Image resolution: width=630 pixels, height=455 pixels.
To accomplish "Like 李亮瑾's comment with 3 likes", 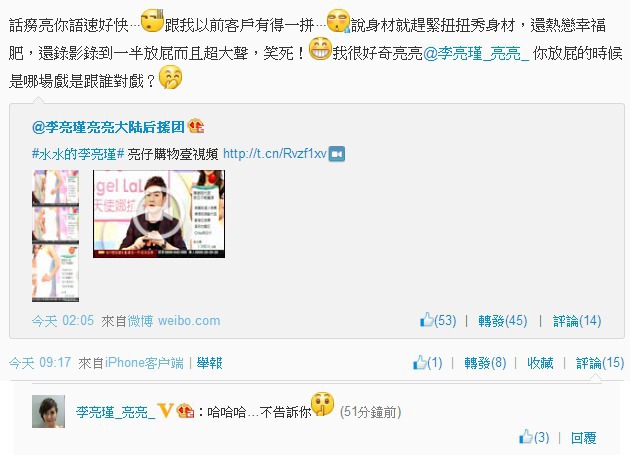I will coord(526,436).
